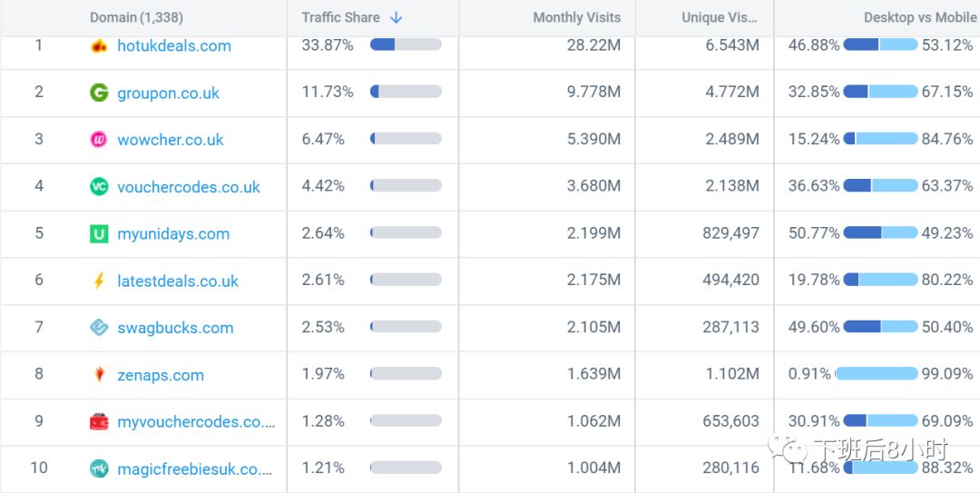This screenshot has width=980, height=493.
Task: Sort by Traffic Share arrow
Action: tap(396, 17)
